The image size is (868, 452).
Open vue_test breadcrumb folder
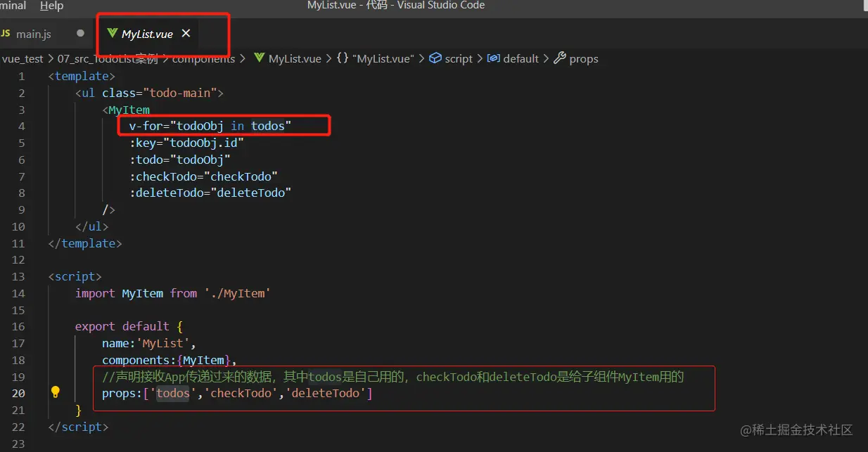click(22, 59)
